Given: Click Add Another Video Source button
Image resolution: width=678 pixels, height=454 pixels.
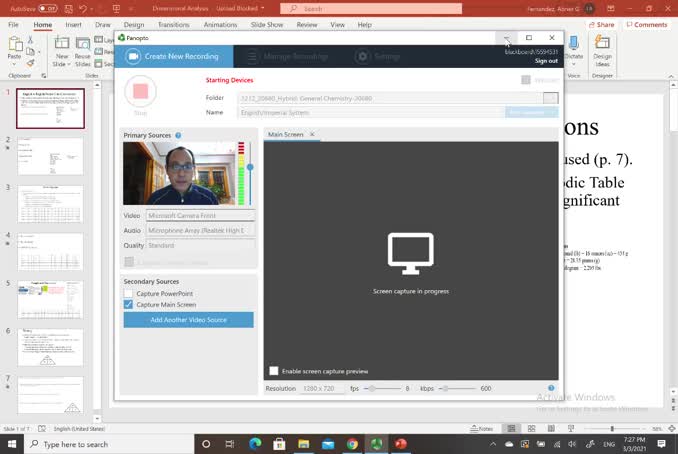Looking at the screenshot, I should point(188,320).
